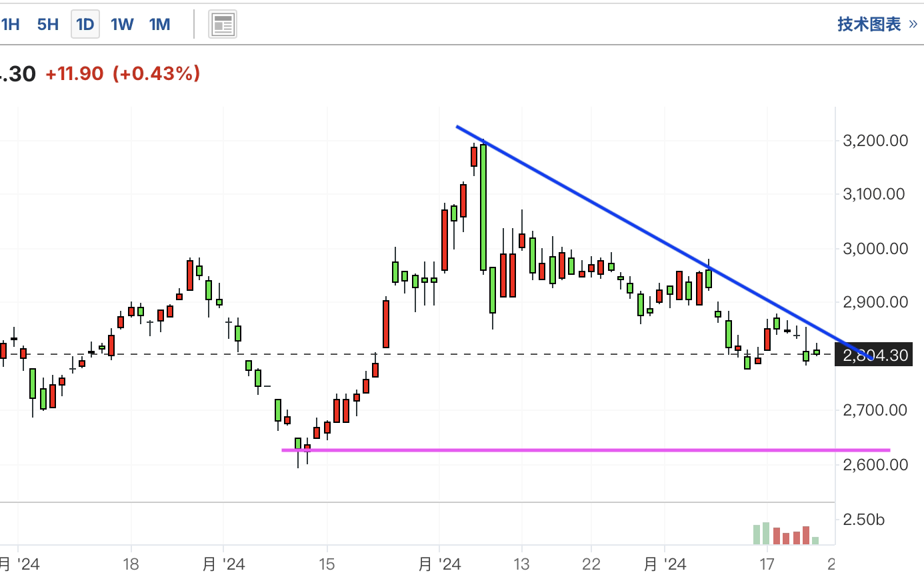924x583 pixels.
Task: Select the 1H timeframe tab
Action: [x=10, y=25]
